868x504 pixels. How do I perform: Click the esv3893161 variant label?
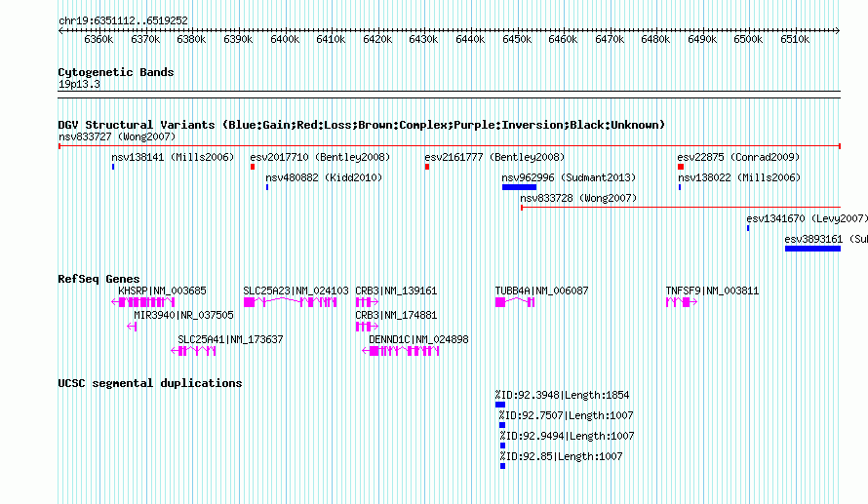tap(826, 239)
